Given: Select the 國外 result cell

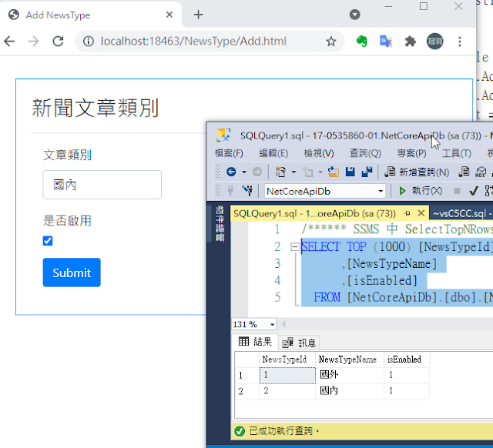Looking at the screenshot, I should (x=350, y=375).
